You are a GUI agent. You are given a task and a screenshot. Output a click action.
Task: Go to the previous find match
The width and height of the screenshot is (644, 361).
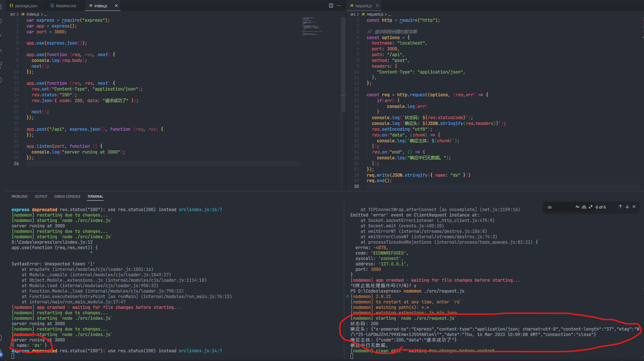(620, 207)
